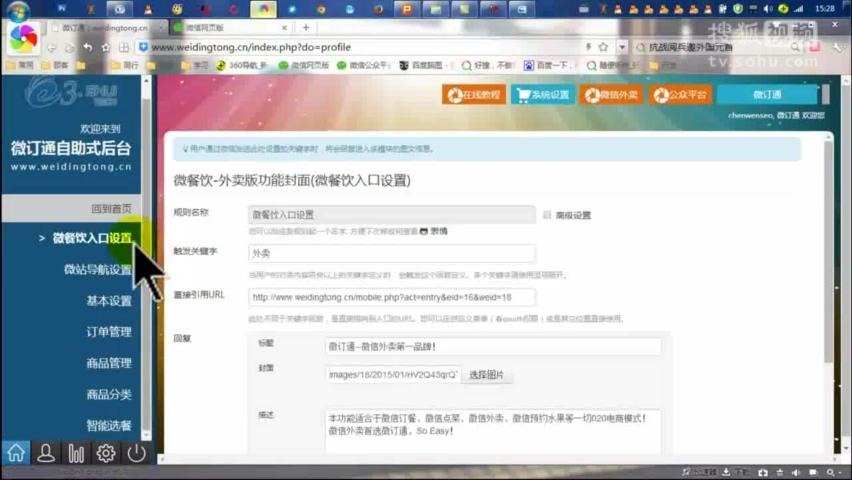This screenshot has height=480, width=852.
Task: Click the blue 微订通 button at top right
Action: coord(767,95)
